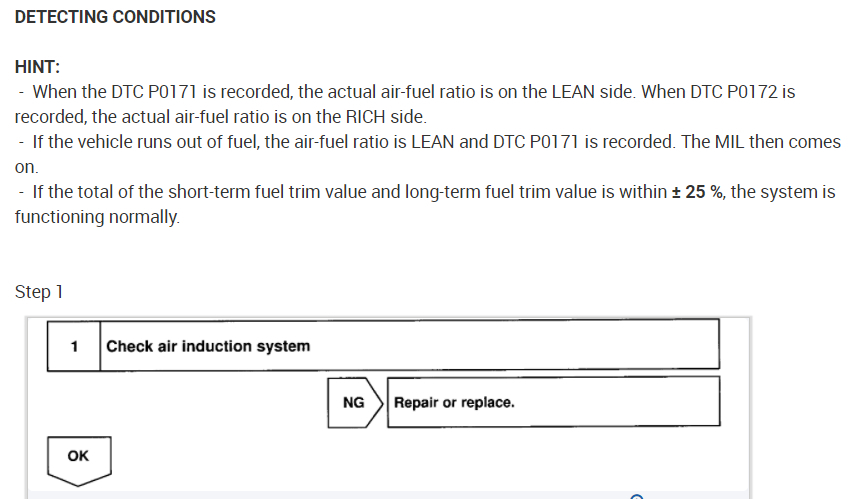This screenshot has width=865, height=499.
Task: Click the words functioning normally
Action: click(98, 217)
